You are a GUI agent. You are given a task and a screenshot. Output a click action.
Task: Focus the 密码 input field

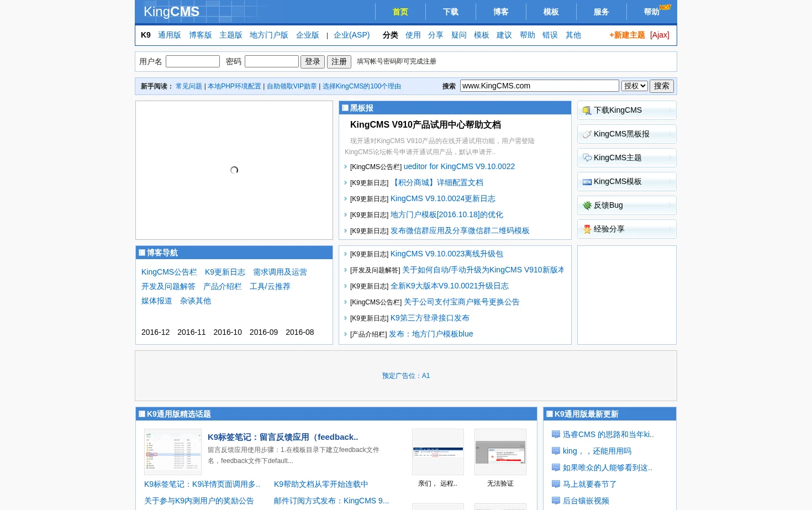(272, 61)
